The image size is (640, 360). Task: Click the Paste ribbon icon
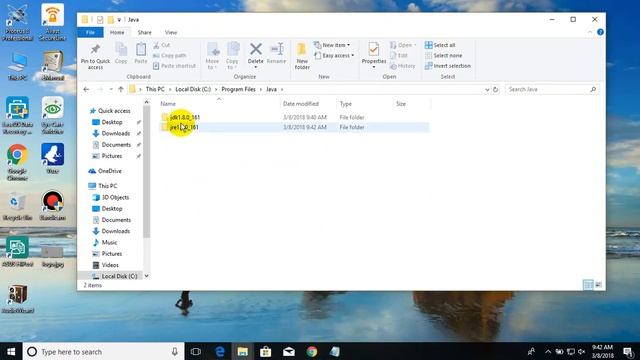click(141, 53)
